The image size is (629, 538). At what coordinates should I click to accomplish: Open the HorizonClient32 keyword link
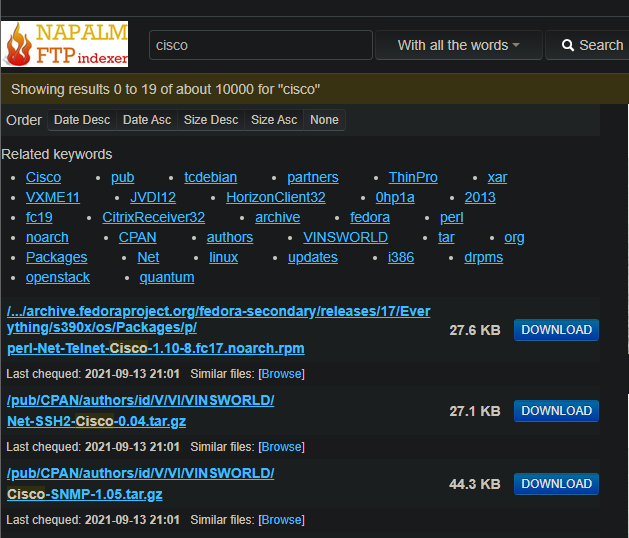pos(276,197)
